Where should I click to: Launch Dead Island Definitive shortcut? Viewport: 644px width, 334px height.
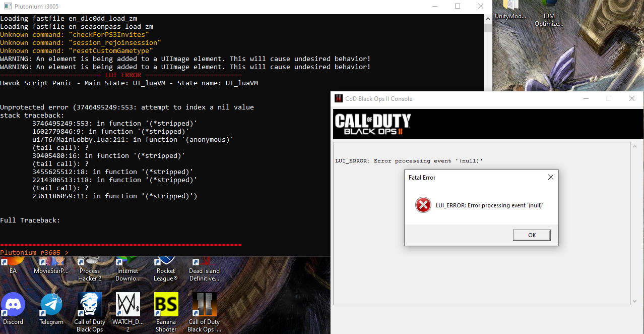point(204,269)
